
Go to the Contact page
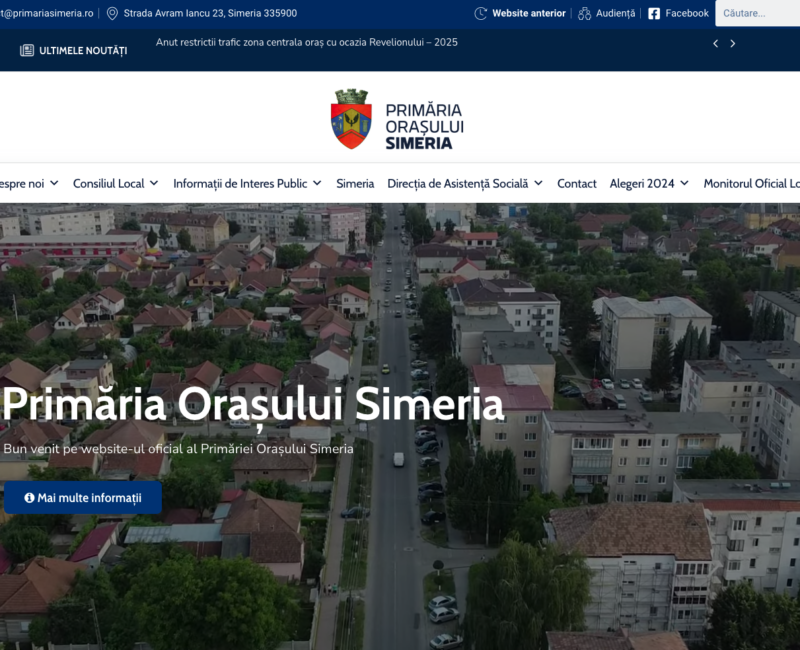[577, 183]
